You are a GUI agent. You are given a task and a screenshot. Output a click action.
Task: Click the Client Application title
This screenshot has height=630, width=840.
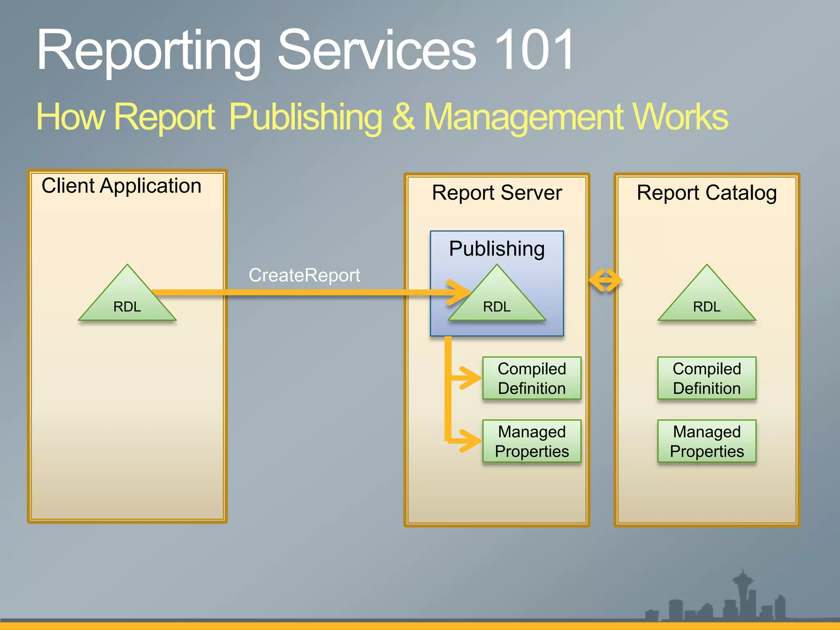121,186
